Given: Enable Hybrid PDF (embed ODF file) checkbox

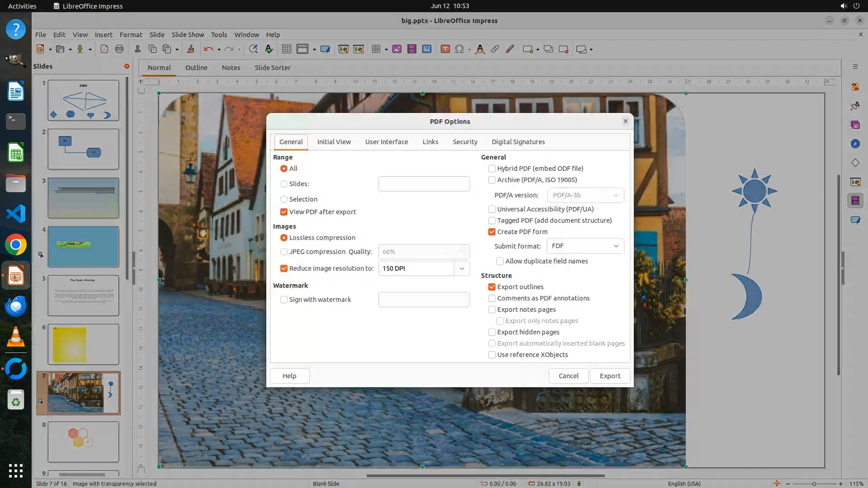Looking at the screenshot, I should point(492,169).
